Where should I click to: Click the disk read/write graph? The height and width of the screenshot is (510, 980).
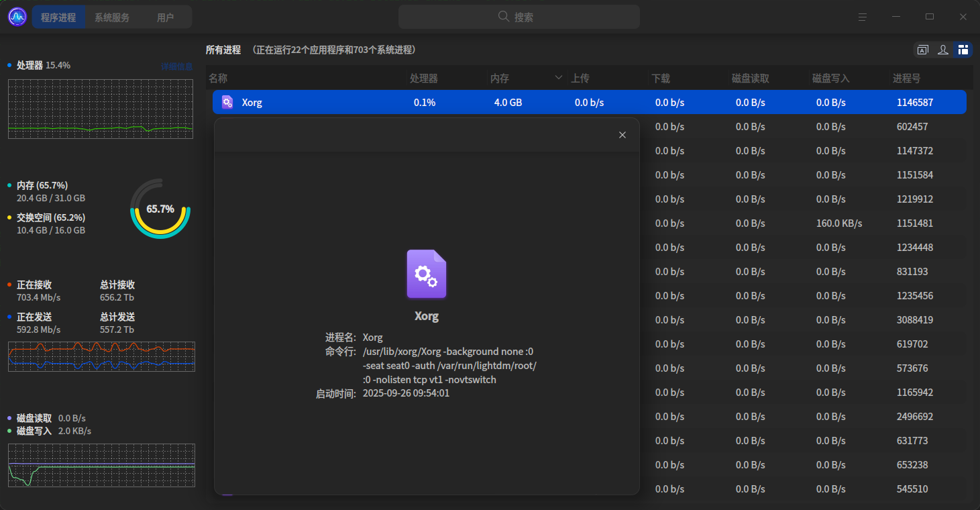pos(101,465)
